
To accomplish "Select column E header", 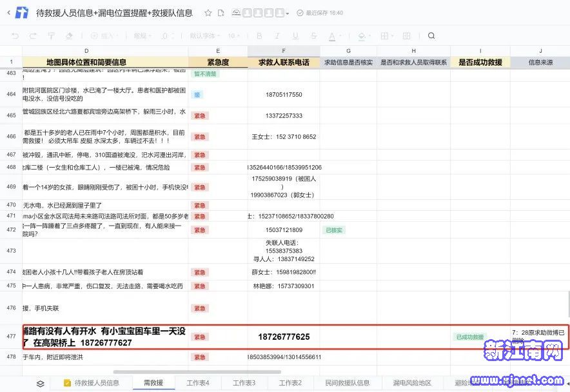I will (x=218, y=51).
